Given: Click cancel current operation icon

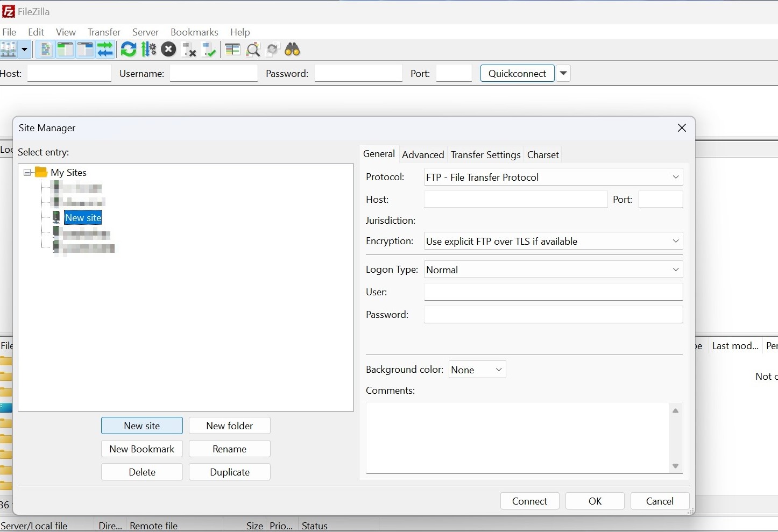Looking at the screenshot, I should [169, 50].
